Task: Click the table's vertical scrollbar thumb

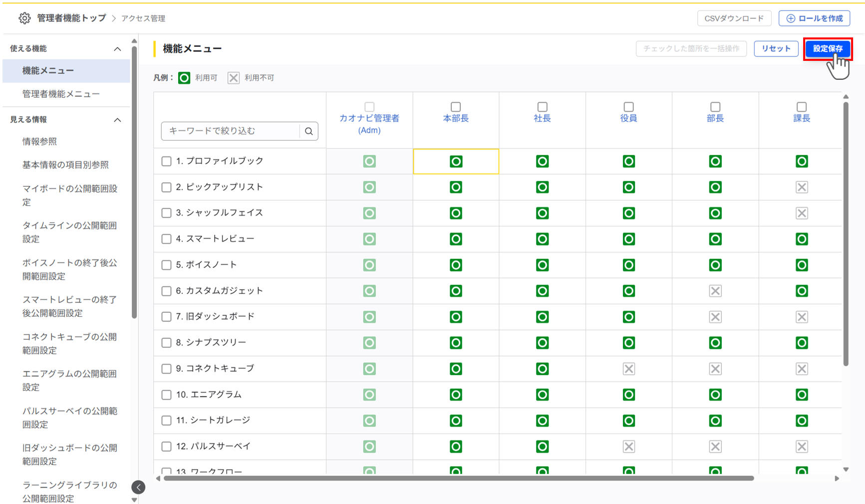Action: 846,234
